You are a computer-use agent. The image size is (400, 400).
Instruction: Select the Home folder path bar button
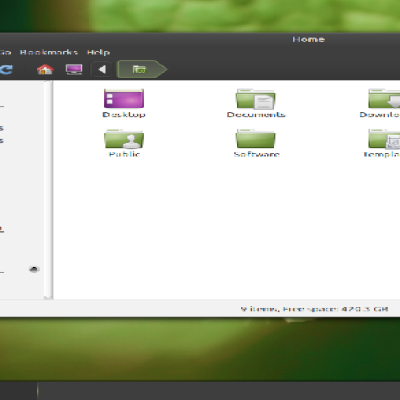click(x=142, y=69)
